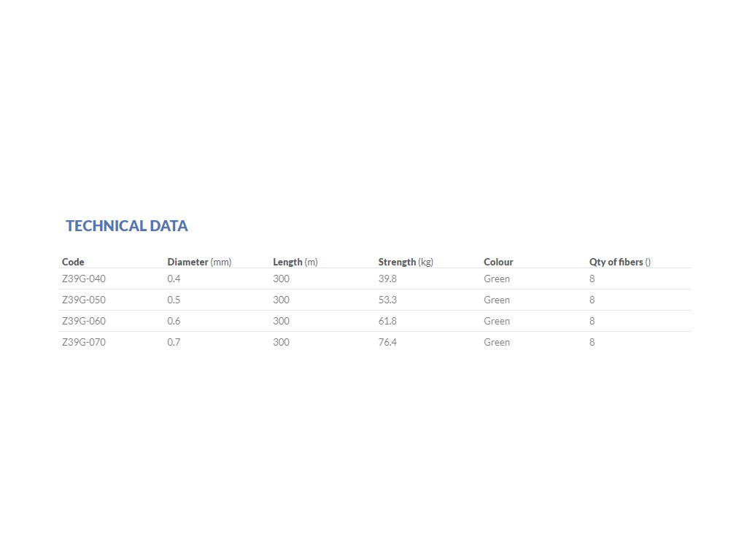The height and width of the screenshot is (560, 747).
Task: Click the 53.3 strength value
Action: click(x=387, y=300)
